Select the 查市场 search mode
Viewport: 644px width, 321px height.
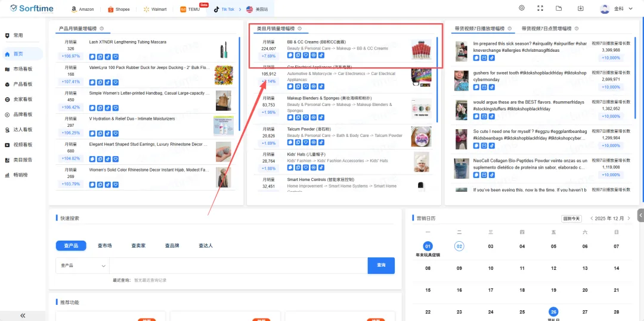105,245
